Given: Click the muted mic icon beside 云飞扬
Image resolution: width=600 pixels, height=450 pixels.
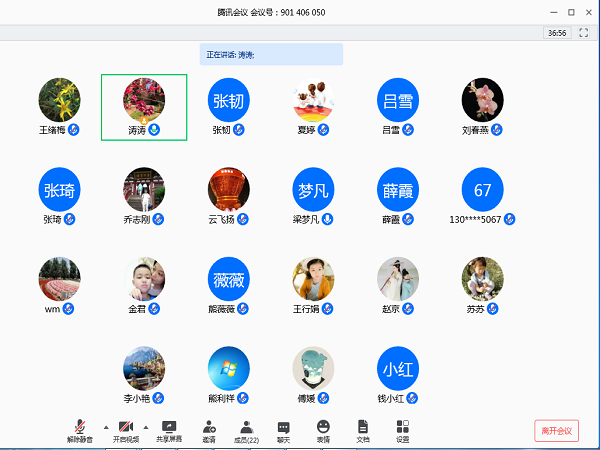Looking at the screenshot, I should (x=243, y=219).
